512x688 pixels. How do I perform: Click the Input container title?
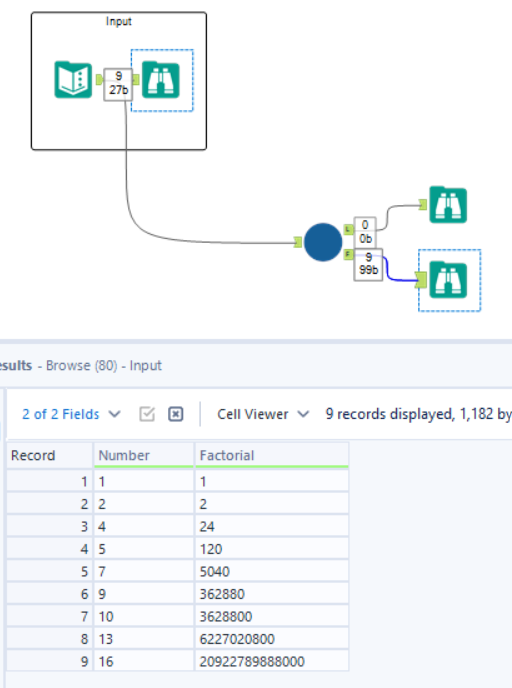(x=118, y=21)
